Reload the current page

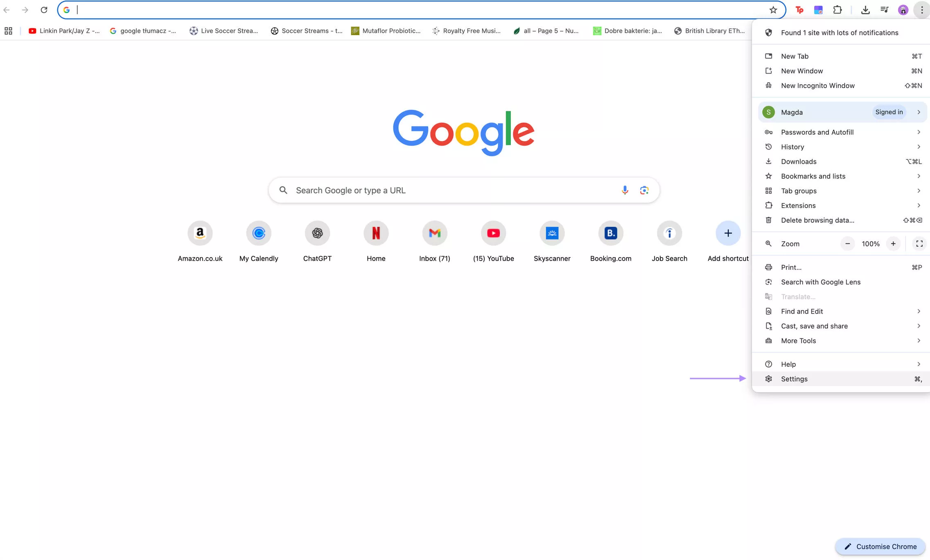44,10
